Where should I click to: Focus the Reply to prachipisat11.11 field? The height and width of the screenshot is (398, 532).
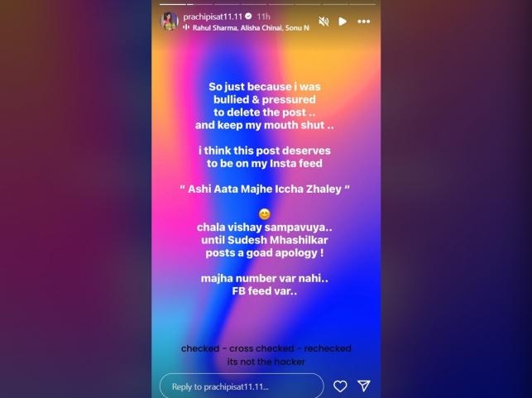(242, 386)
